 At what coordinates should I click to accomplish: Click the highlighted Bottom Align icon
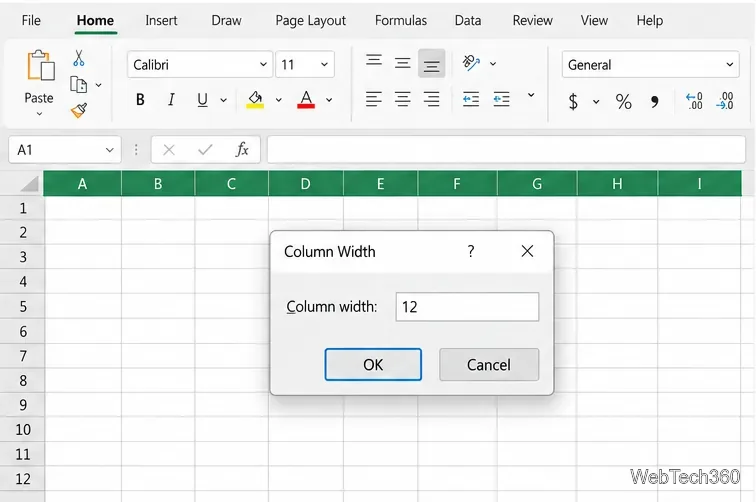point(432,63)
